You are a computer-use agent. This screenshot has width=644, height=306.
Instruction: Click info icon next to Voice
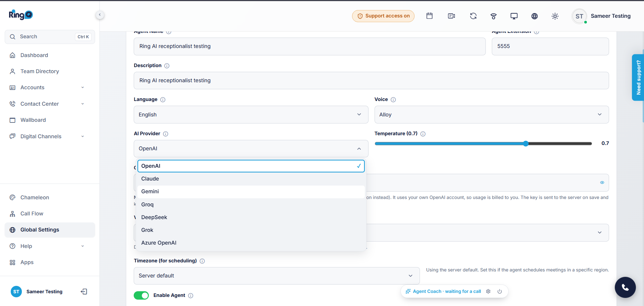pyautogui.click(x=393, y=100)
